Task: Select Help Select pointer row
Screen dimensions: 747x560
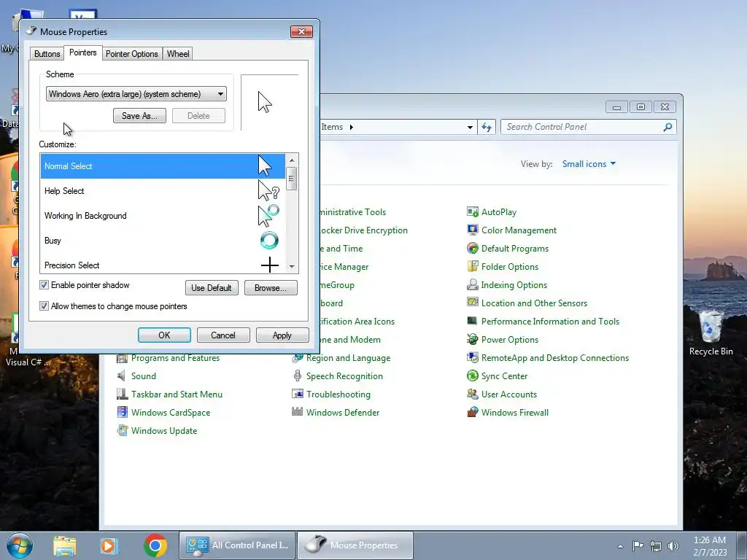Action: pyautogui.click(x=163, y=191)
